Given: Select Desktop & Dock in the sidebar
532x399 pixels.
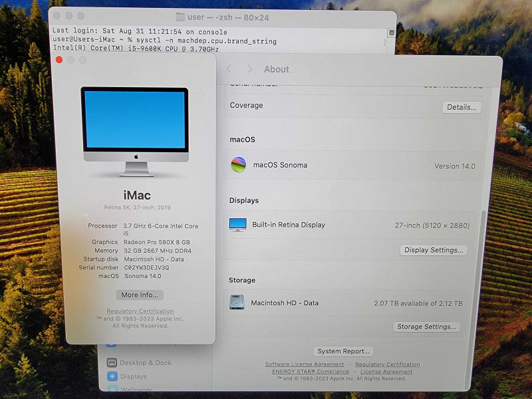Looking at the screenshot, I should [146, 362].
